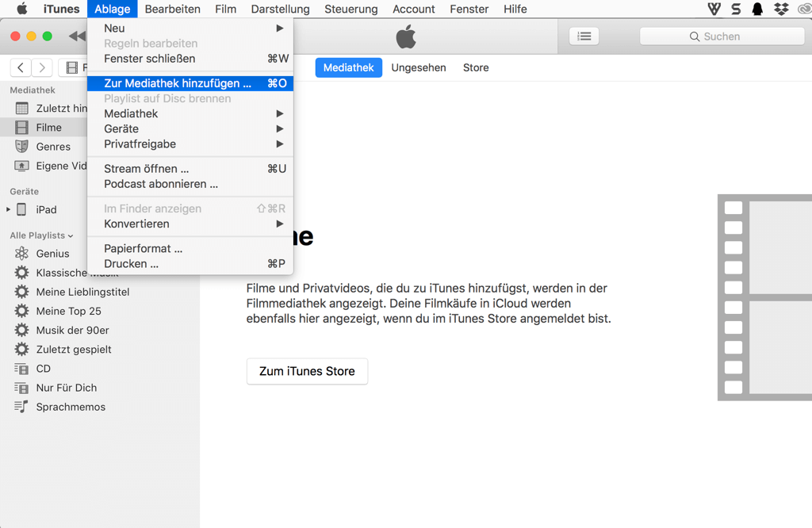Click the Musik der 90er gear icon
The image size is (812, 528).
coord(21,330)
